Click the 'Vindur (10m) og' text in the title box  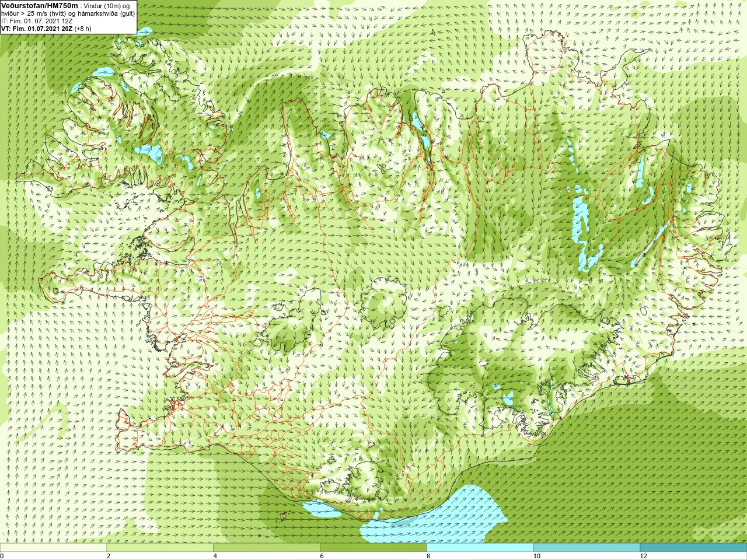(107, 6)
